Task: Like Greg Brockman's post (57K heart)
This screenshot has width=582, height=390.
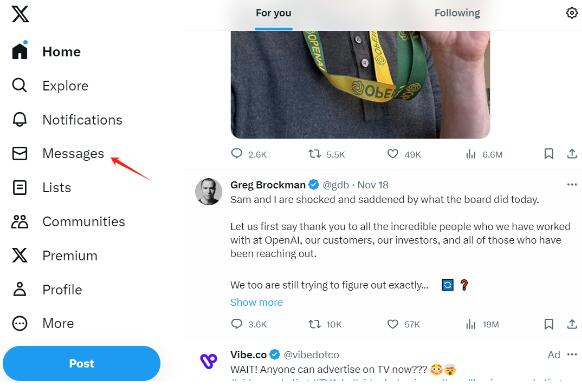Action: click(x=393, y=324)
